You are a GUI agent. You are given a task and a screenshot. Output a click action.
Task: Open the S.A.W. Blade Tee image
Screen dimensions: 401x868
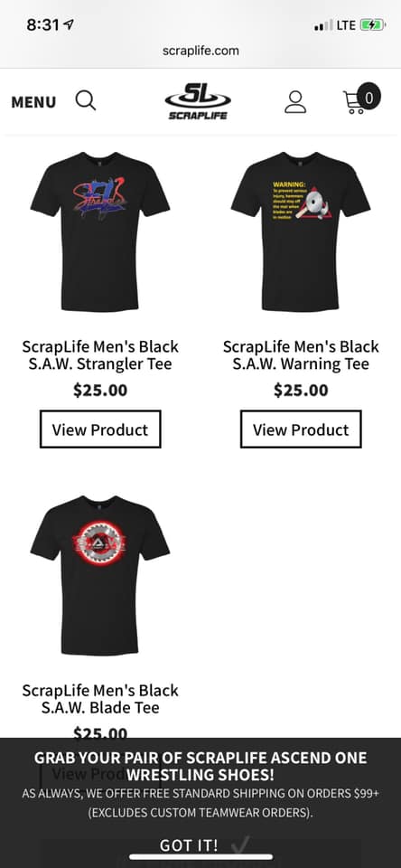pyautogui.click(x=100, y=575)
